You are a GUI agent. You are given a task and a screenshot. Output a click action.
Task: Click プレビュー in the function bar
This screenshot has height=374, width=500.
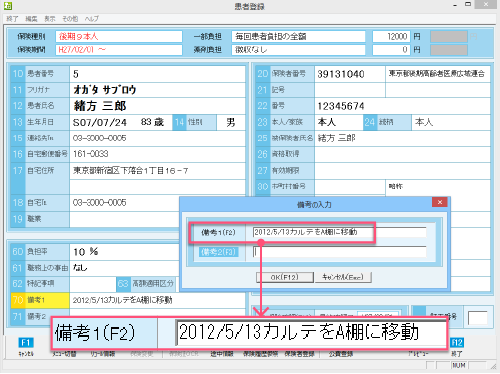[x=419, y=354]
